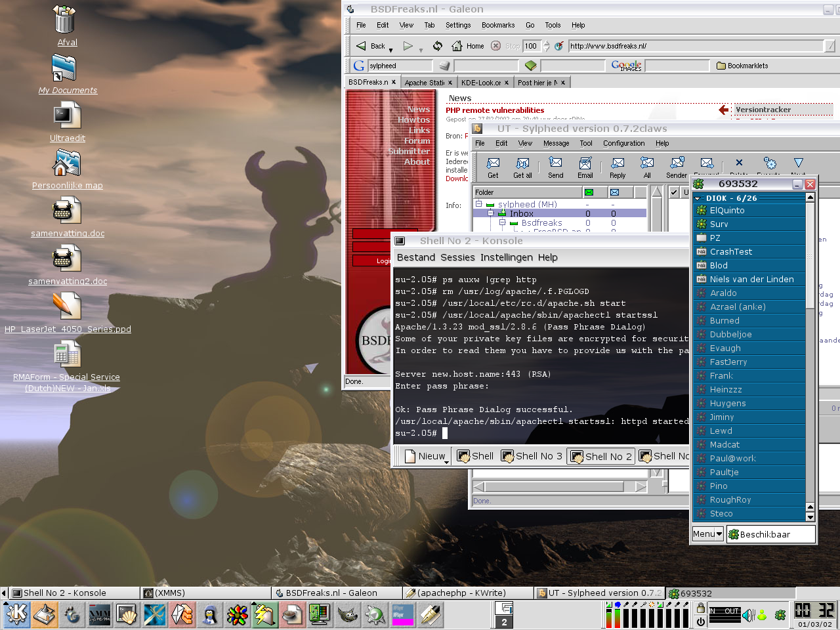The height and width of the screenshot is (630, 840).
Task: Click Galeon URL address field
Action: pyautogui.click(x=696, y=46)
